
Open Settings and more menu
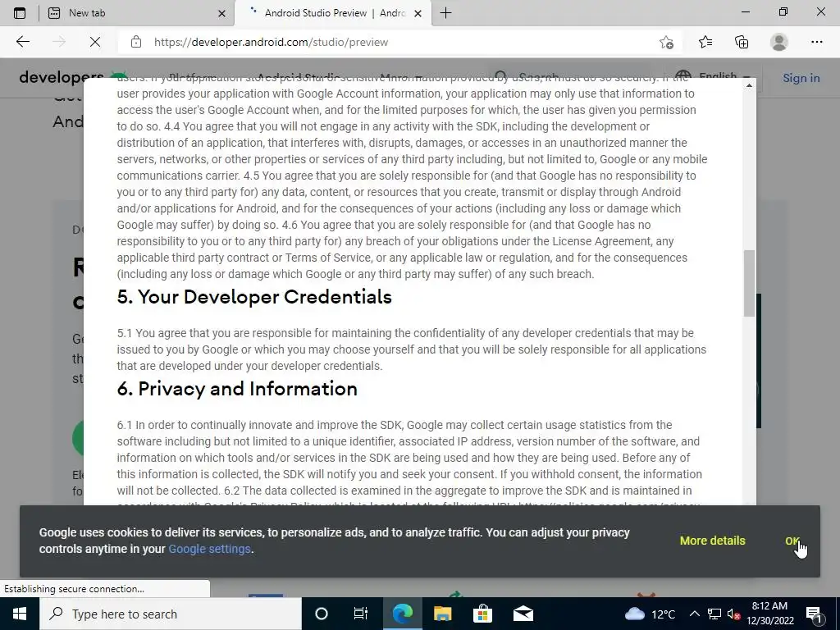(x=816, y=42)
